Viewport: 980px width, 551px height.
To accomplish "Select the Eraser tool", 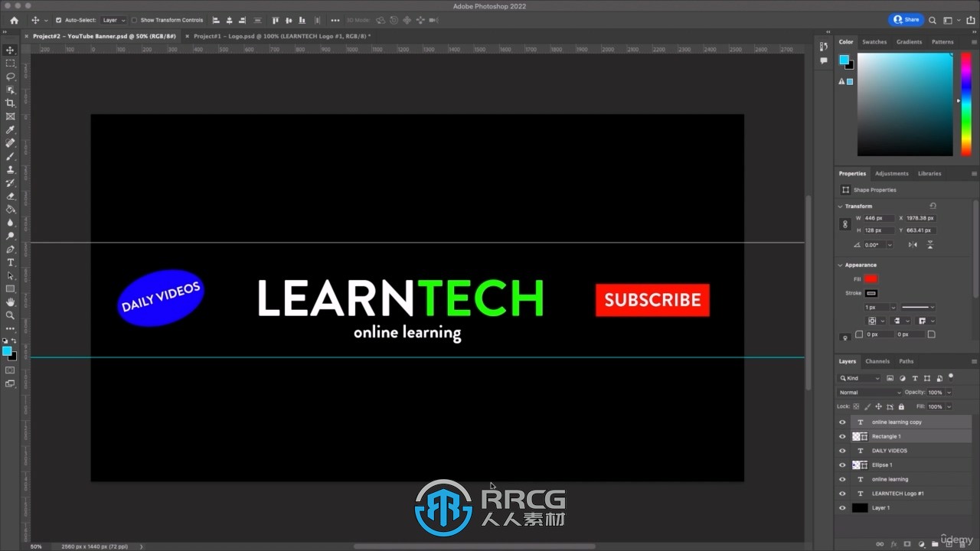I will [10, 196].
